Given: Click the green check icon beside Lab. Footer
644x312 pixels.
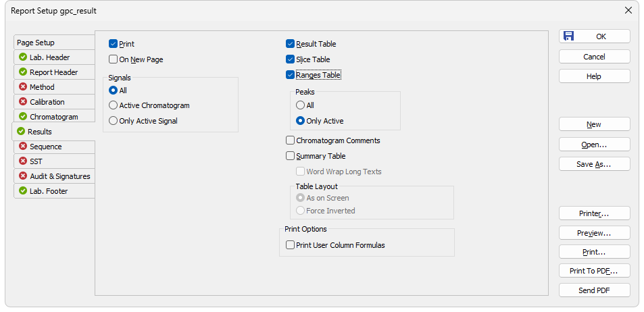Looking at the screenshot, I should click(x=23, y=190).
